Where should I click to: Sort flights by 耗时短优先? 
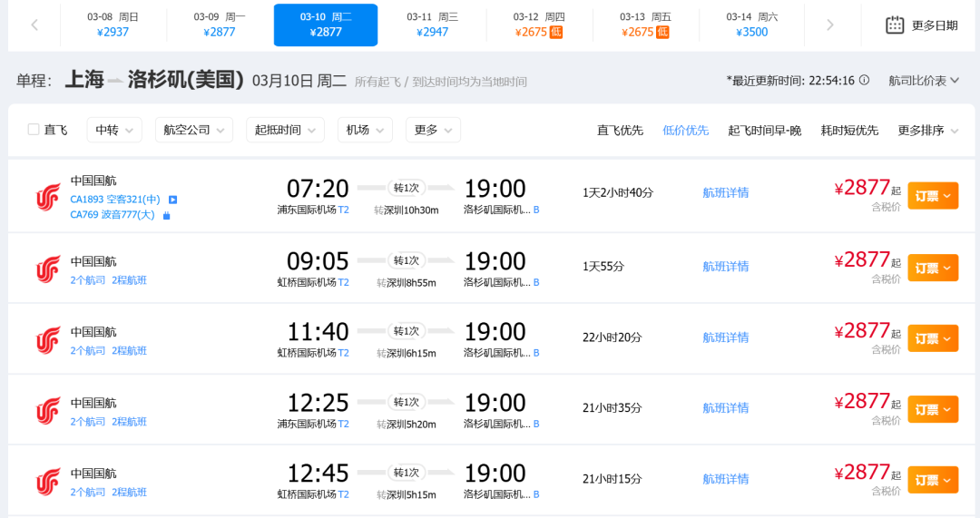pyautogui.click(x=849, y=130)
